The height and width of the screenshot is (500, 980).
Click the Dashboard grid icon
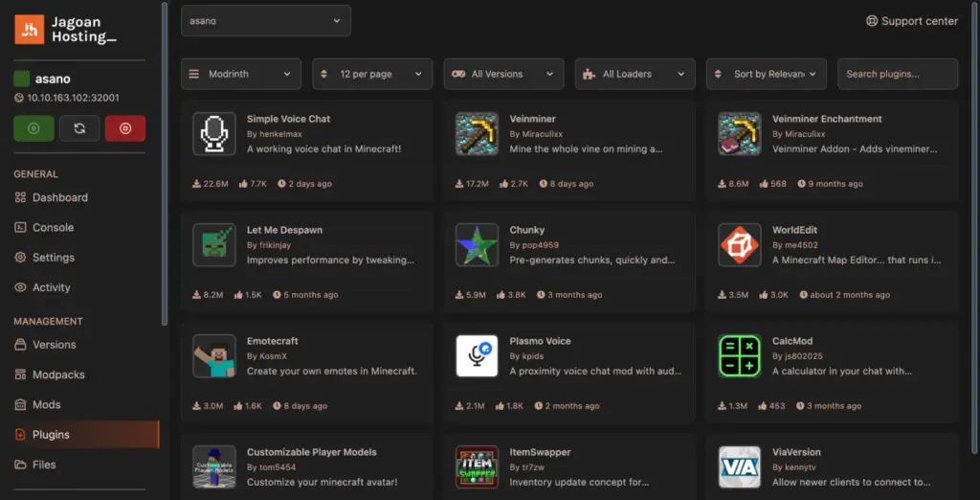(x=21, y=197)
